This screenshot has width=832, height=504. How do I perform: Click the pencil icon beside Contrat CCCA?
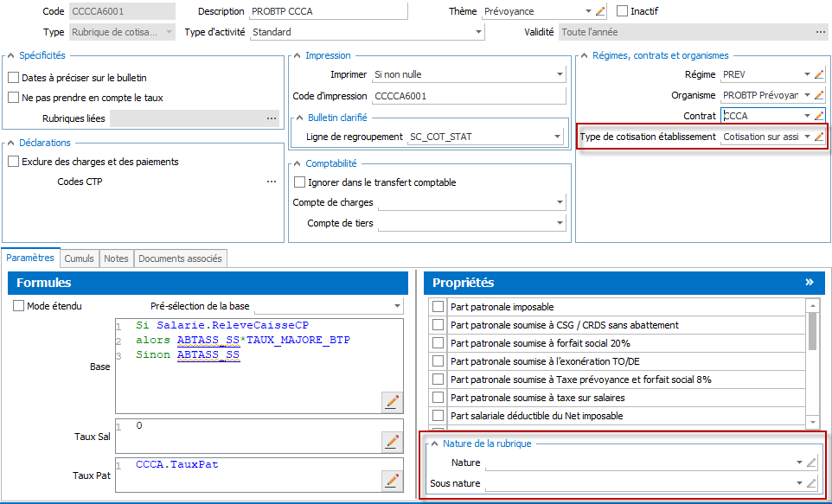click(x=819, y=116)
